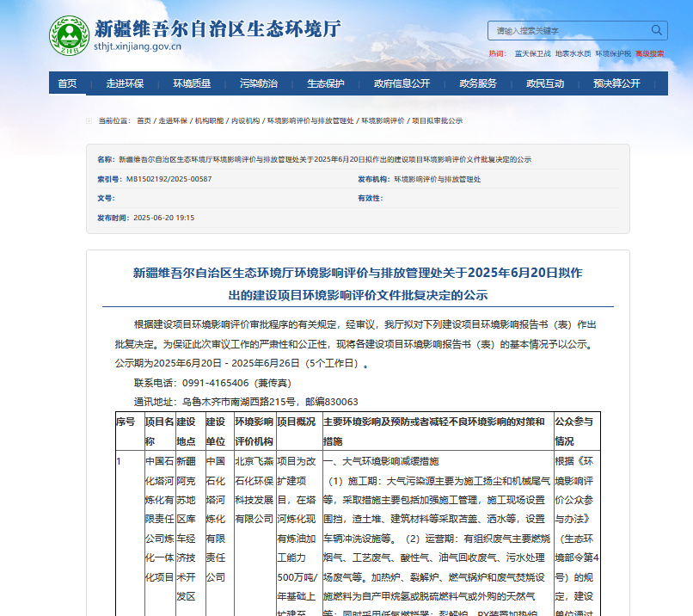This screenshot has height=616, width=693.
Task: Switch to the 首页 navigation tab
Action: click(67, 83)
